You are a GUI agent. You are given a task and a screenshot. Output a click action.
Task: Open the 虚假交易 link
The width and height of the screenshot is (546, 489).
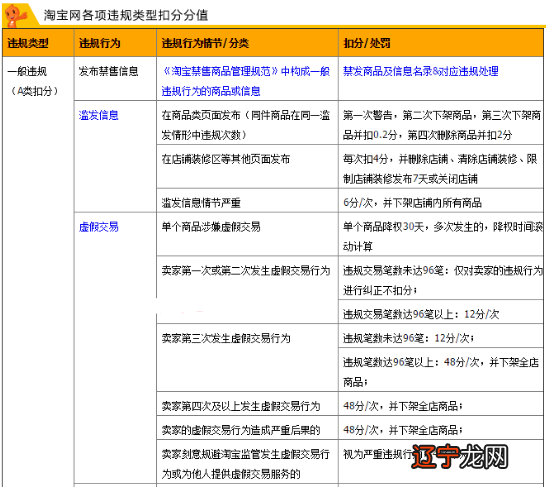pyautogui.click(x=99, y=227)
